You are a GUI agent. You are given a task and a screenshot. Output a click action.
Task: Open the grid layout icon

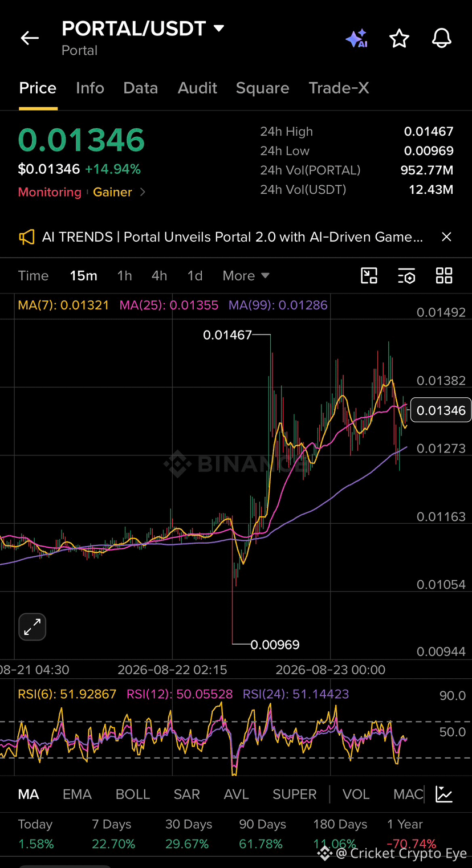click(x=444, y=276)
